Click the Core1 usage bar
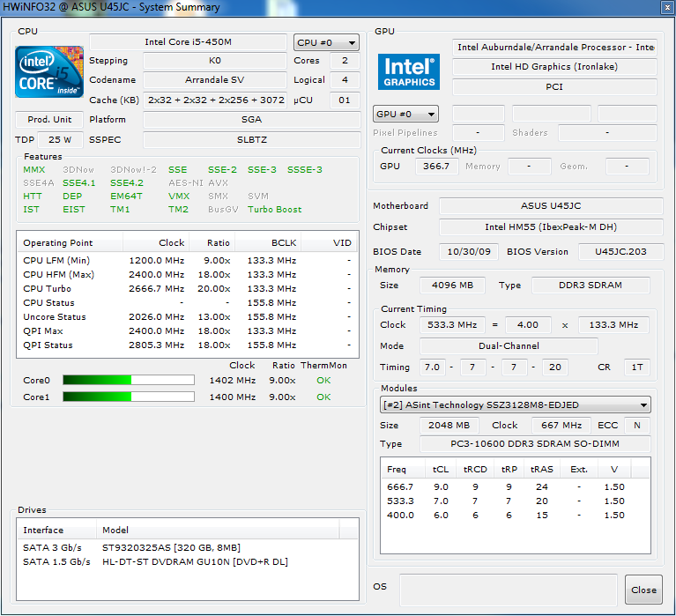This screenshot has height=616, width=676. click(129, 397)
